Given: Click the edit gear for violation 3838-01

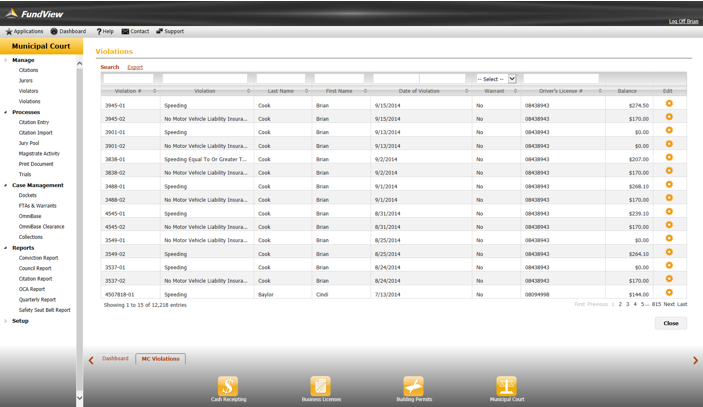Looking at the screenshot, I should point(669,157).
